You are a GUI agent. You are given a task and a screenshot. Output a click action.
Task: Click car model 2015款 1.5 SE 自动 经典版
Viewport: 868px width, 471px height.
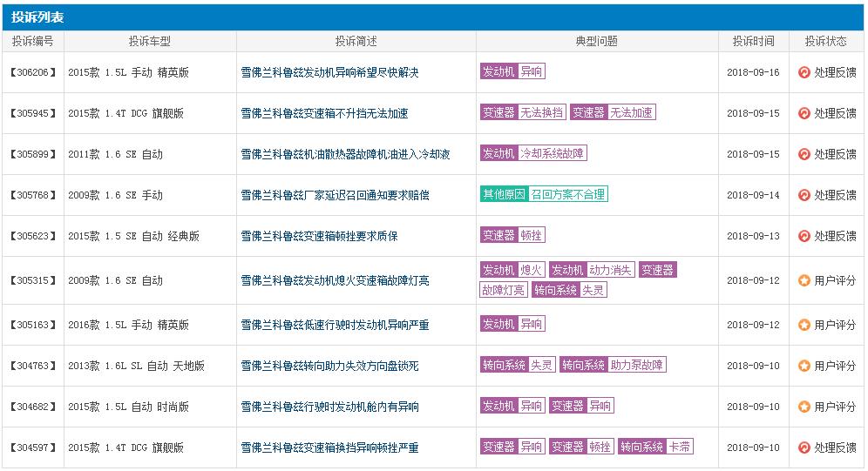pos(134,236)
